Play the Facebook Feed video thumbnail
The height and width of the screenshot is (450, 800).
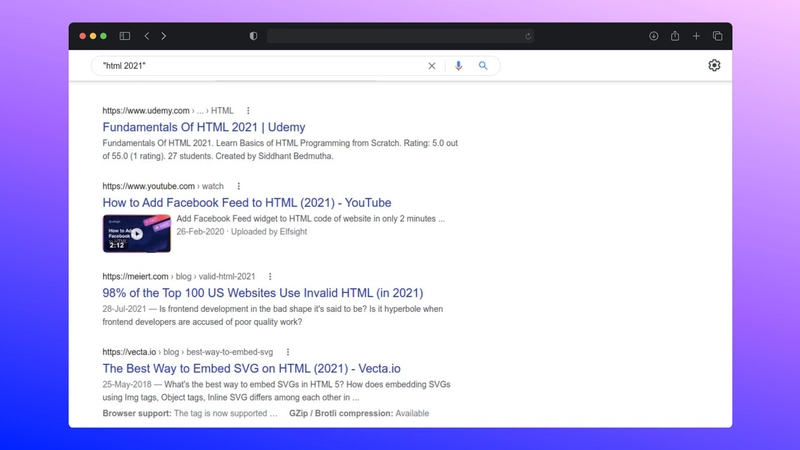tap(137, 234)
